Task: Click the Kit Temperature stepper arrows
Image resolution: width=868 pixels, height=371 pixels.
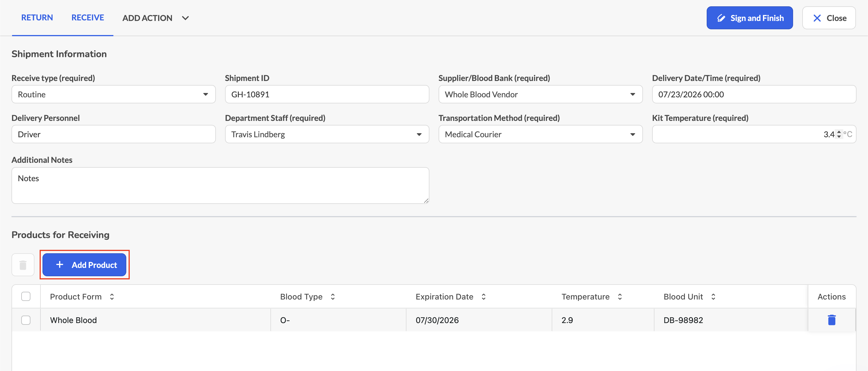Action: point(839,134)
